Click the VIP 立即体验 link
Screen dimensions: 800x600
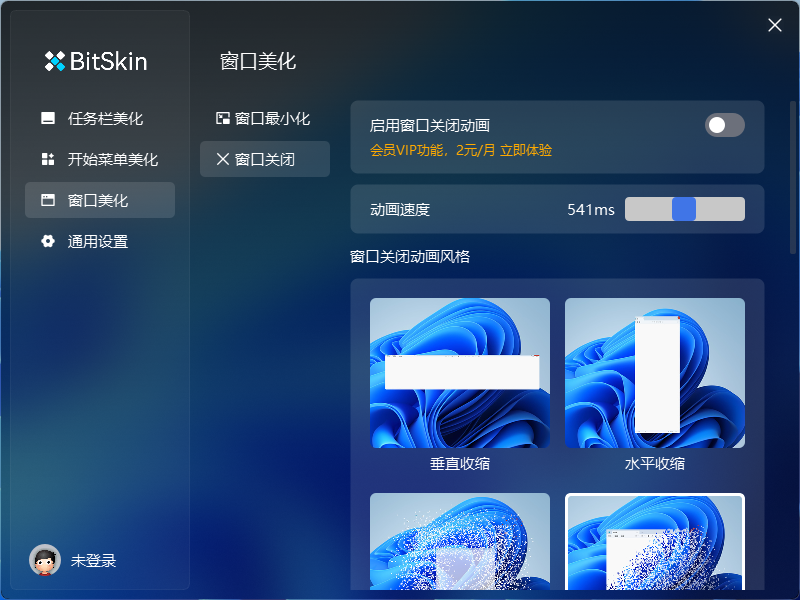(x=526, y=150)
